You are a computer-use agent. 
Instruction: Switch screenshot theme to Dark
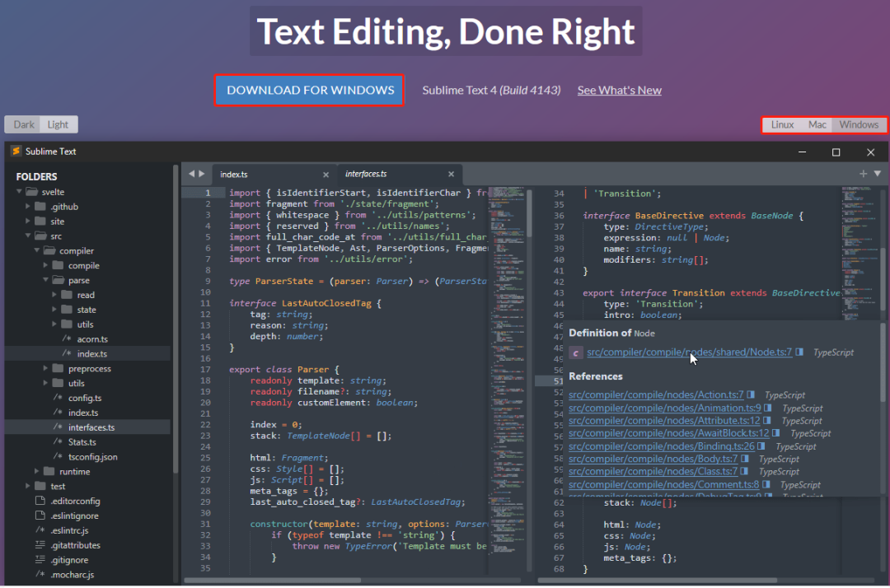23,124
